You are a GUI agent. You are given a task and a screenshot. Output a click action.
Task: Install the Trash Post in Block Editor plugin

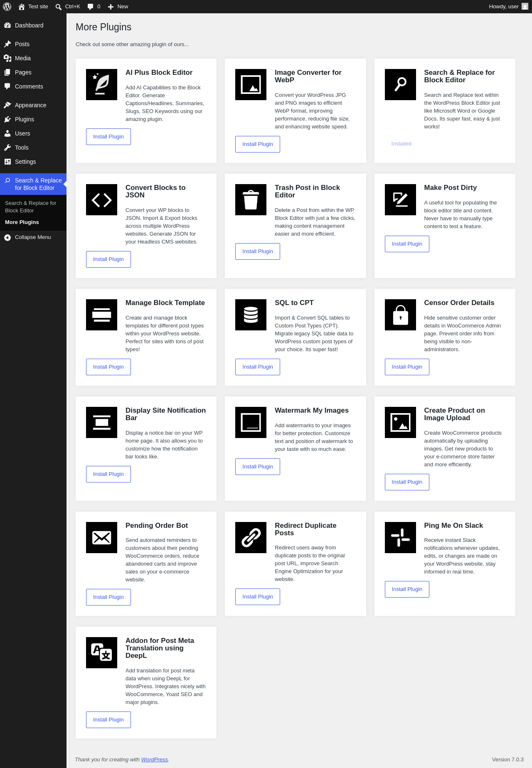click(x=258, y=251)
